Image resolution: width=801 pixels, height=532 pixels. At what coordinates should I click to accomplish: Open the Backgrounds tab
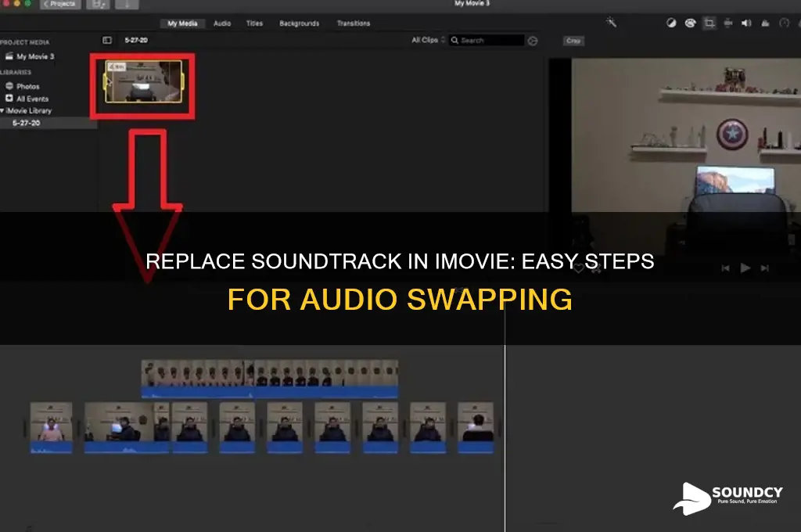300,23
